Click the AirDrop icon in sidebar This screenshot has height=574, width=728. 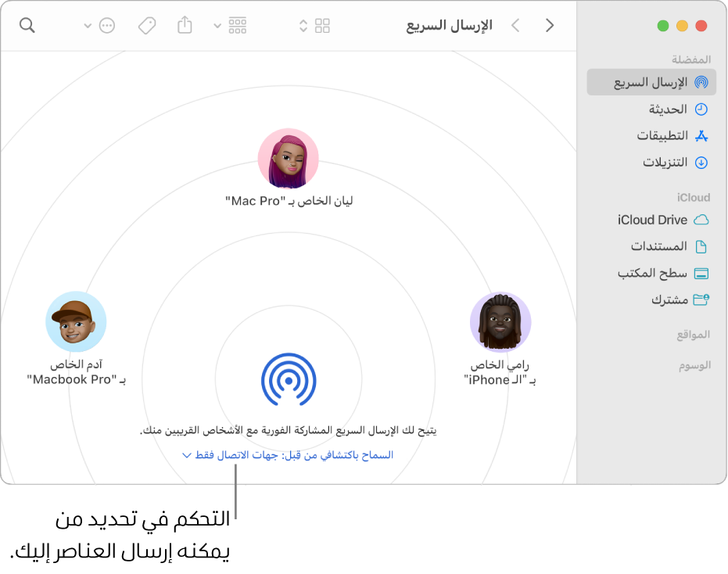pyautogui.click(x=701, y=83)
